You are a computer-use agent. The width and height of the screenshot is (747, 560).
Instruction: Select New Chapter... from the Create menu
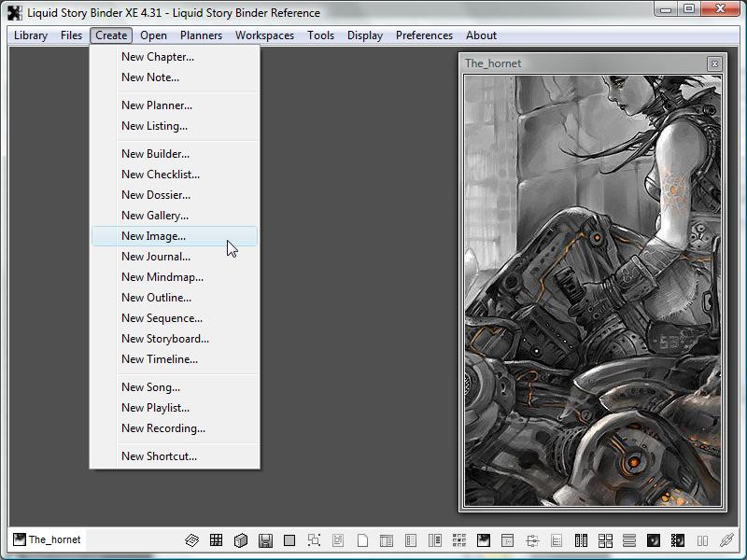158,57
